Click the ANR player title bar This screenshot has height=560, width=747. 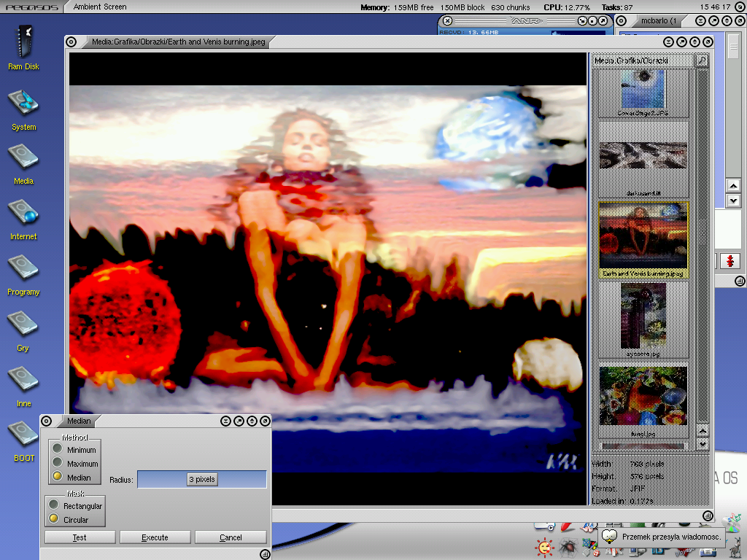point(525,20)
